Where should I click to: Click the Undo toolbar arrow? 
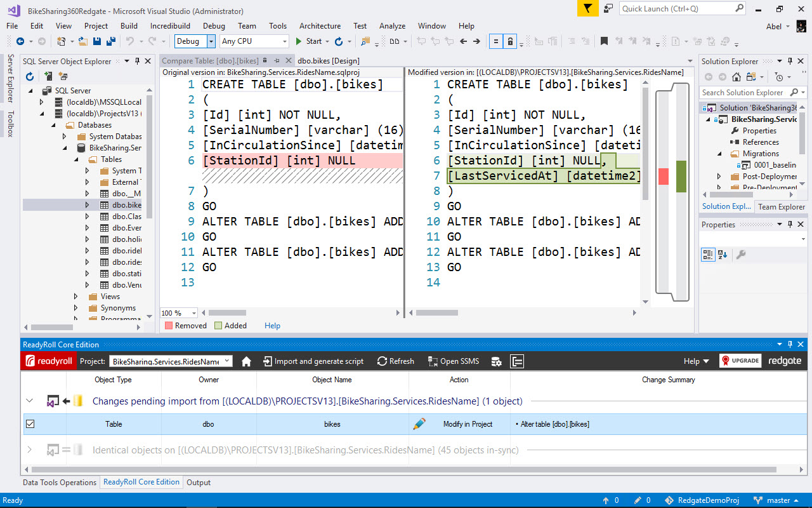point(129,41)
